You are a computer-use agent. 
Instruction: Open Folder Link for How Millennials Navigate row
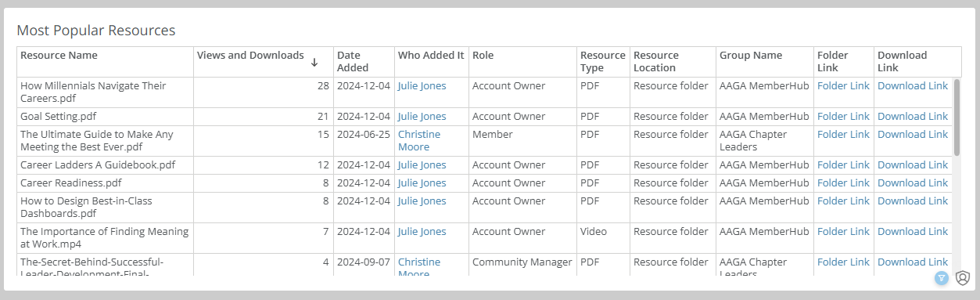click(843, 86)
